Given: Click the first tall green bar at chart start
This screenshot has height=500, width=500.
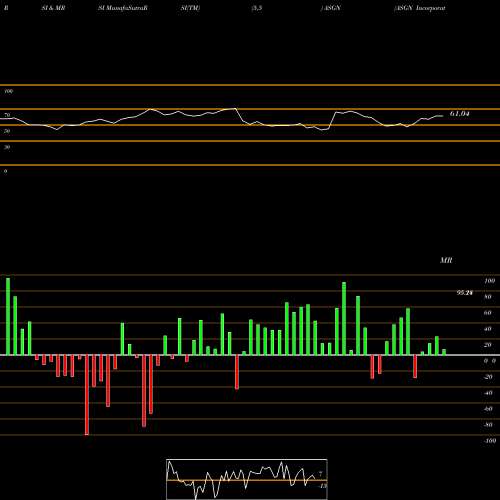Looking at the screenshot, I should click(8, 316).
